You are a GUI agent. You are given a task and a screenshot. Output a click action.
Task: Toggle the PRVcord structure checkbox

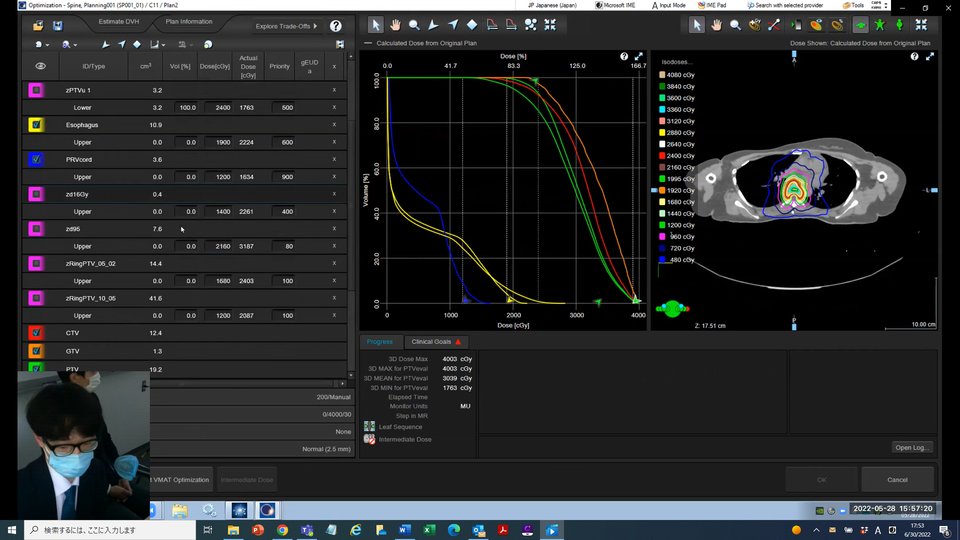[x=36, y=160]
